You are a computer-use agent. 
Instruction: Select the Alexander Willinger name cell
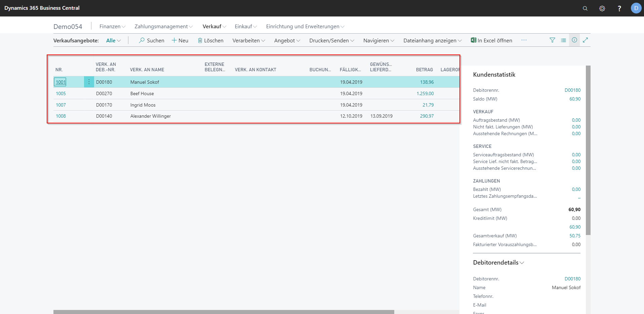point(151,116)
